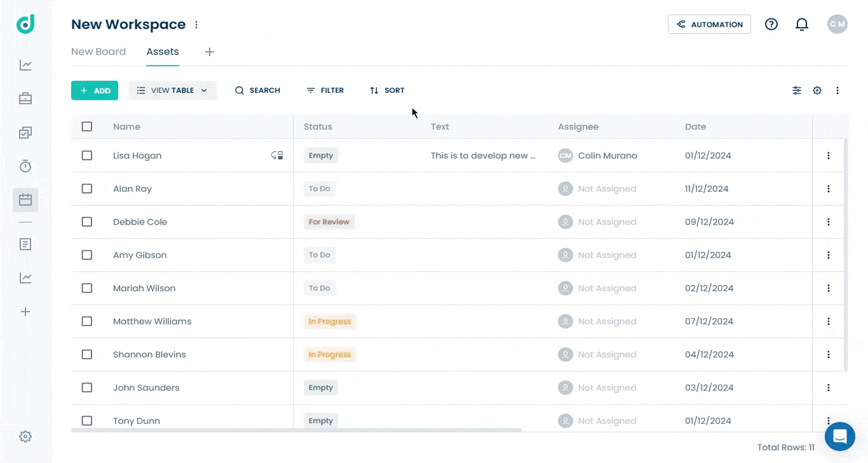Open Debbie Cole's For Review status dropdown
Screen dimensions: 868x463
click(329, 222)
